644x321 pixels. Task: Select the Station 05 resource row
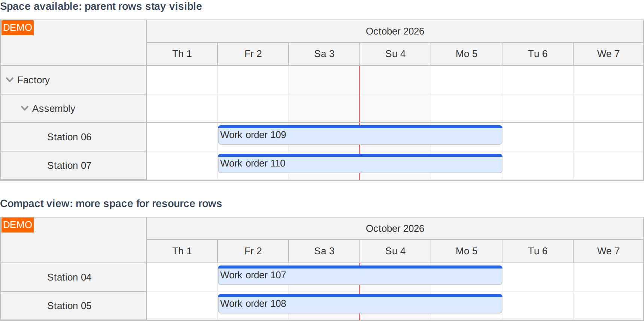73,306
